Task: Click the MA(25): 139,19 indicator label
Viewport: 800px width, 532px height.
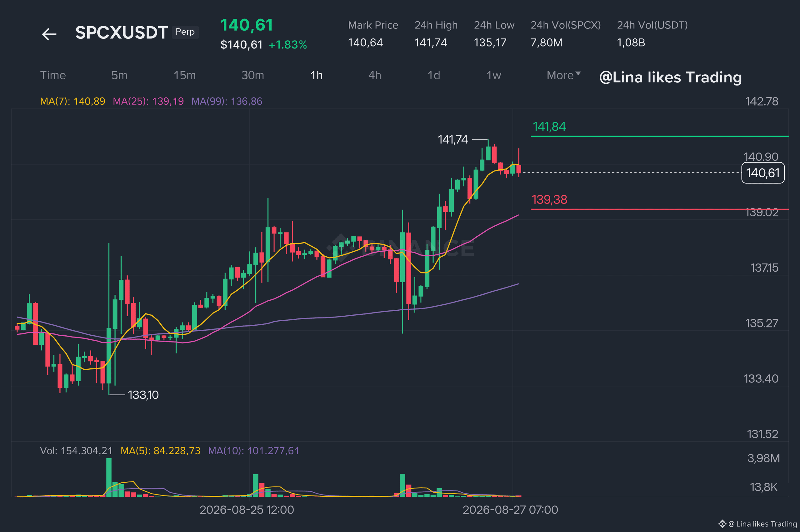Action: (x=148, y=101)
